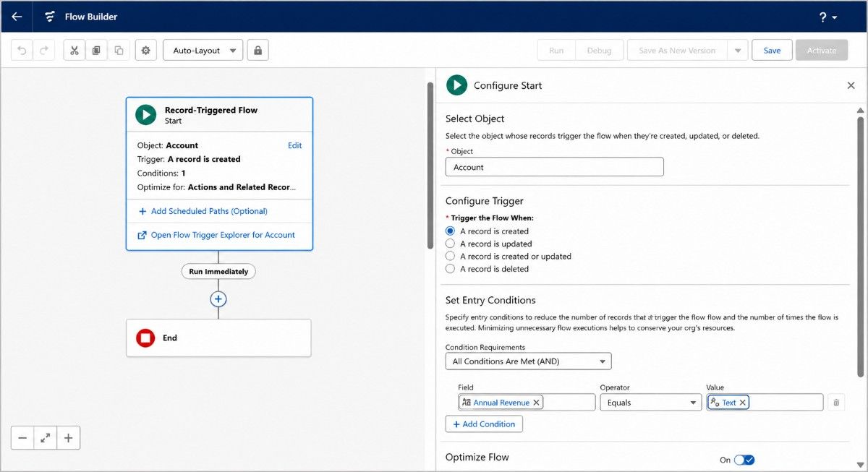This screenshot has height=472, width=868.
Task: Click the Add Condition button
Action: coord(484,424)
